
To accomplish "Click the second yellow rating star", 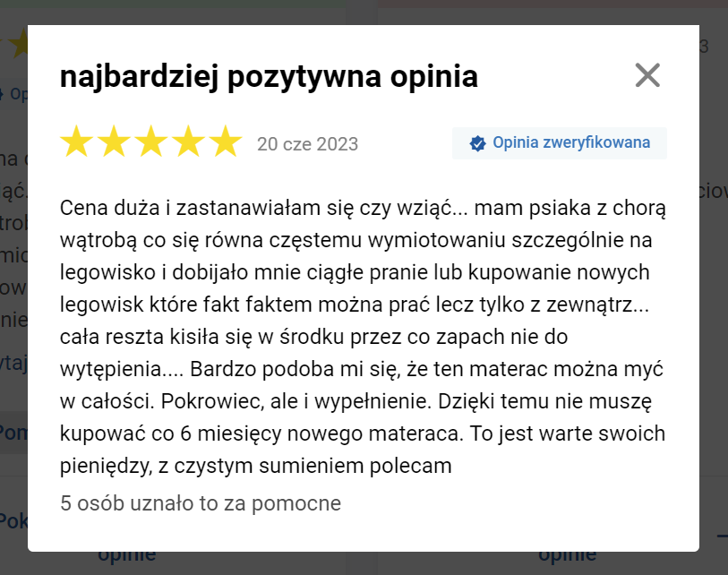I will pyautogui.click(x=114, y=141).
